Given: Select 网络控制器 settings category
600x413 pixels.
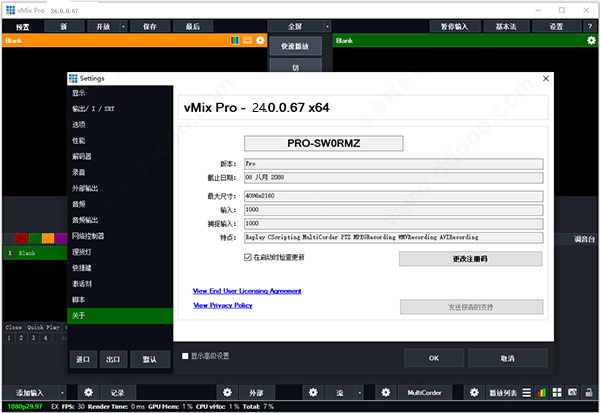Looking at the screenshot, I should (x=120, y=236).
